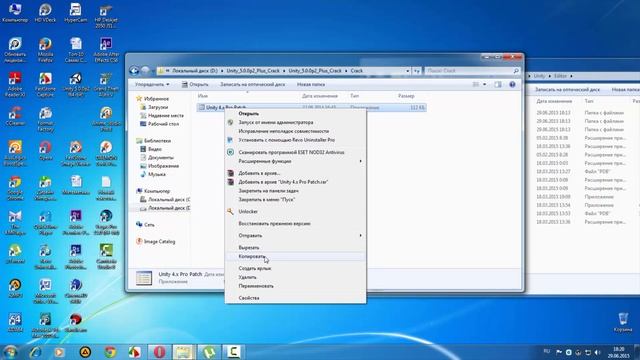This screenshot has width=640, height=360.
Task: Choose Создать ярлык in context menu
Action: click(295, 268)
